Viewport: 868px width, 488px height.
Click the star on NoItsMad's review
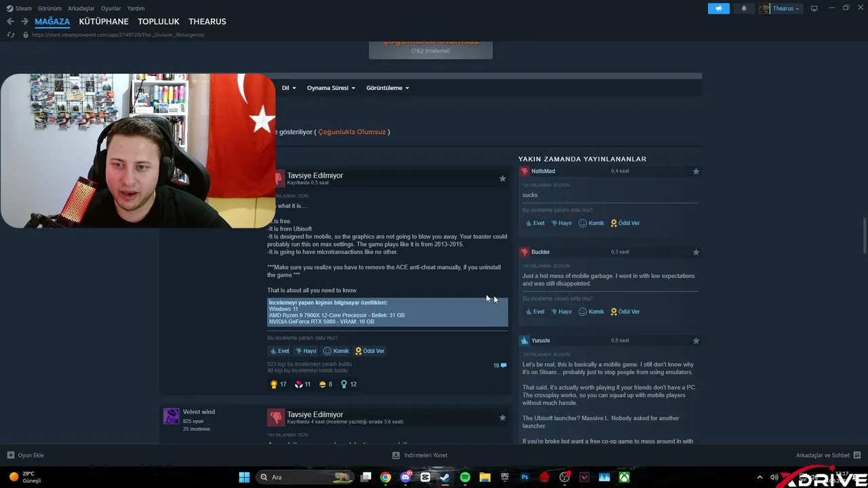click(696, 171)
